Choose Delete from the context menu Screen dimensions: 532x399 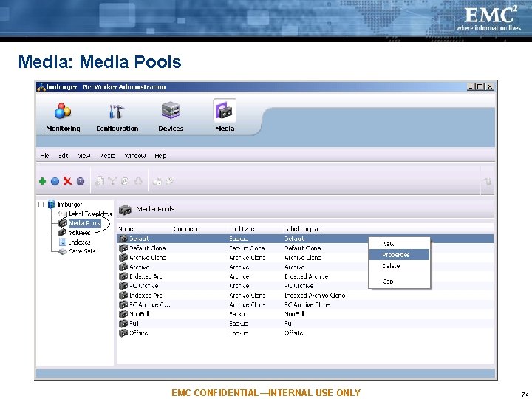(x=399, y=266)
